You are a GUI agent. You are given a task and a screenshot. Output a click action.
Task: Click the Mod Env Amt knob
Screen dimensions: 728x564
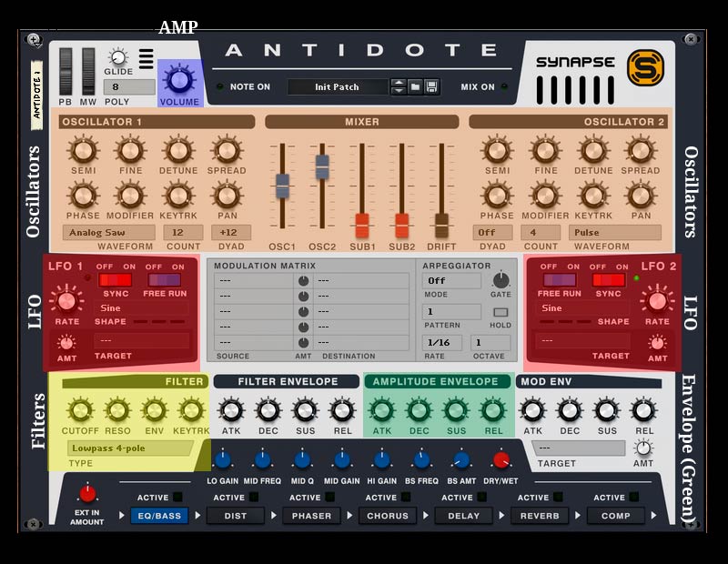(643, 448)
